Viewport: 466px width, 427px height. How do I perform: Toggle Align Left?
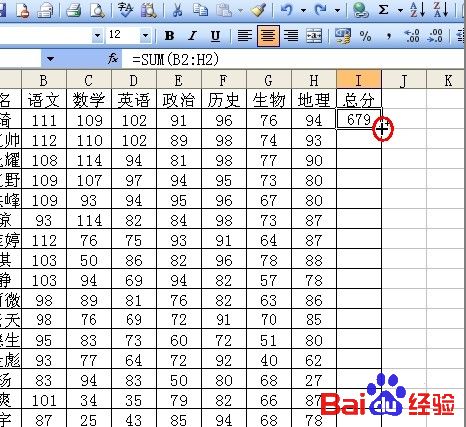point(245,36)
